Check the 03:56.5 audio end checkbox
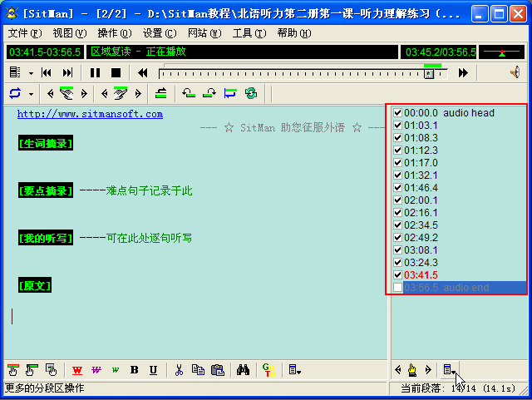The image size is (532, 400). coord(397,287)
